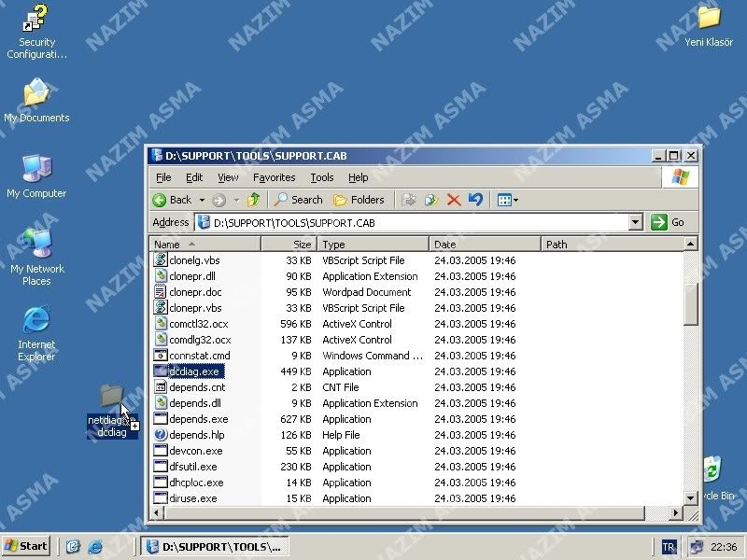Screen dimensions: 747x560
Task: Select the clonepr.dll file icon
Action: 161,275
